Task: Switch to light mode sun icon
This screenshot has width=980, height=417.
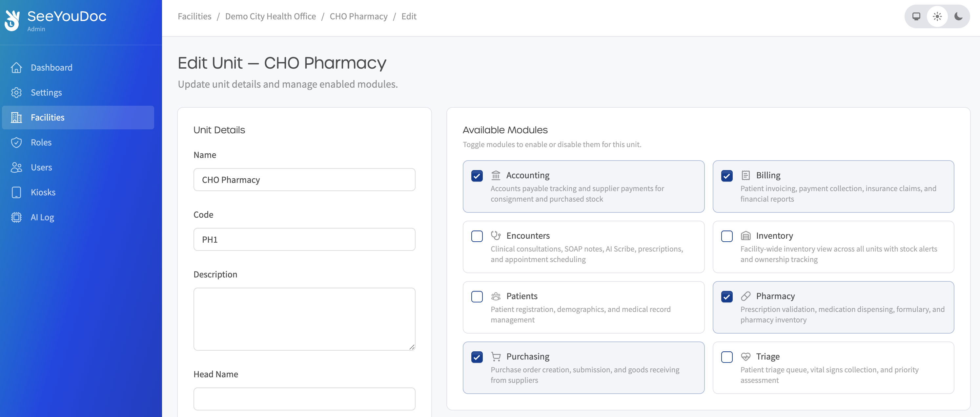Action: click(x=937, y=16)
